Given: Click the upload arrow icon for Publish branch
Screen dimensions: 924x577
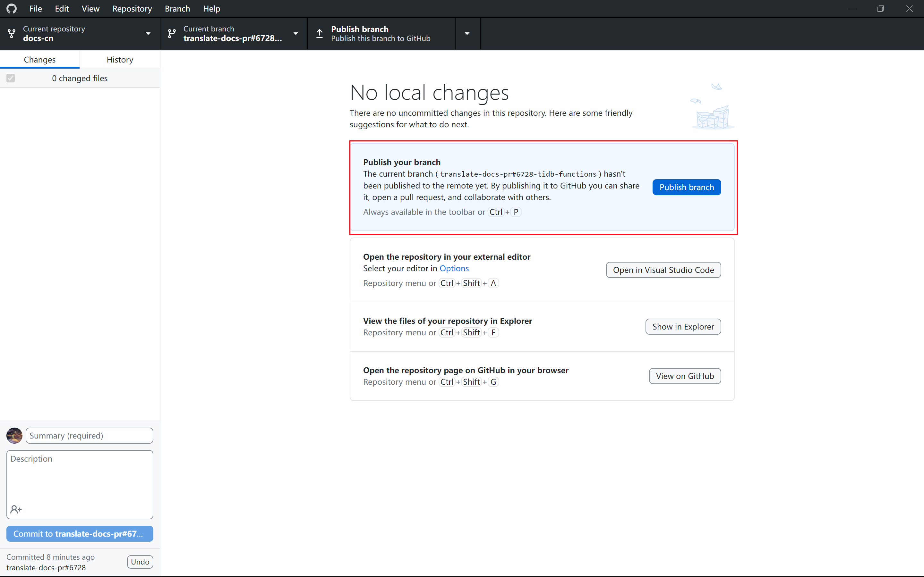Looking at the screenshot, I should [x=320, y=34].
